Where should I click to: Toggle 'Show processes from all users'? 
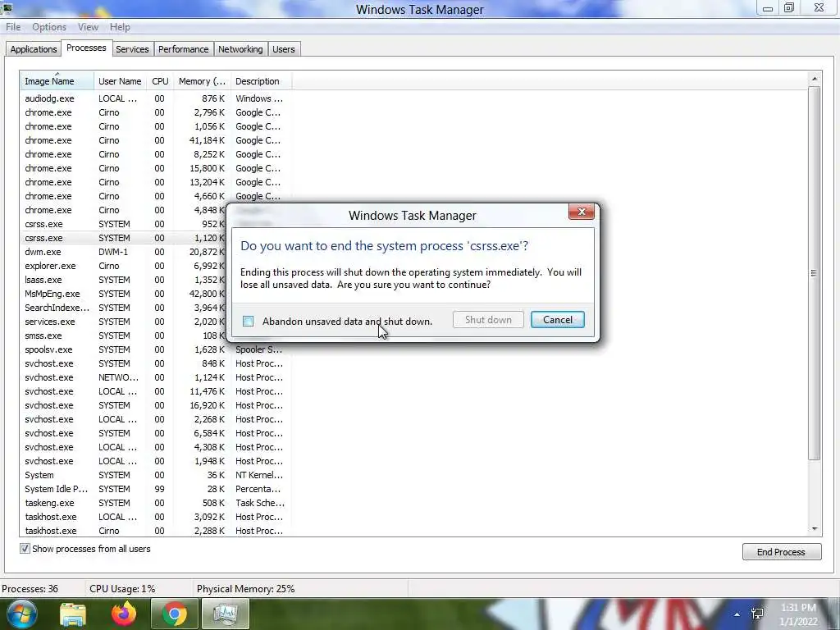[x=25, y=549]
